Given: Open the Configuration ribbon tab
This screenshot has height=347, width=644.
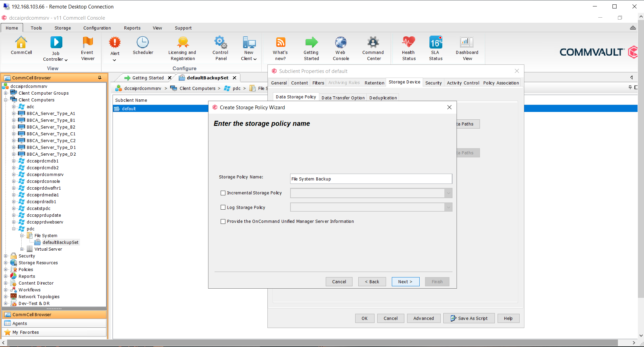Looking at the screenshot, I should (97, 28).
